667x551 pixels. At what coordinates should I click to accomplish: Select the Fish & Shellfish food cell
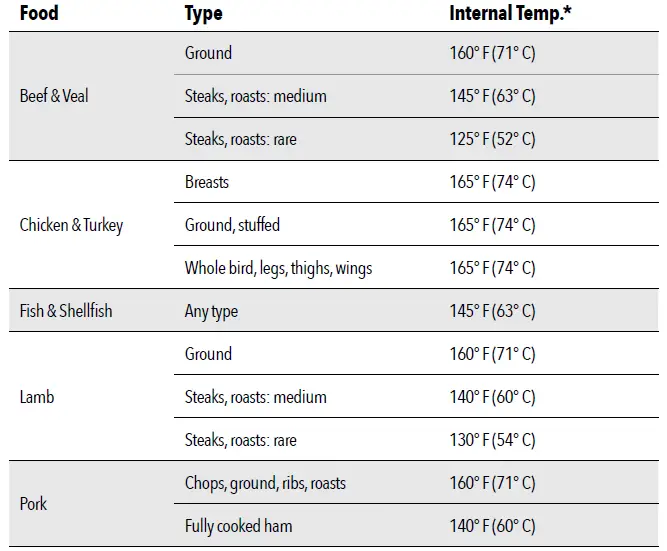(66, 311)
